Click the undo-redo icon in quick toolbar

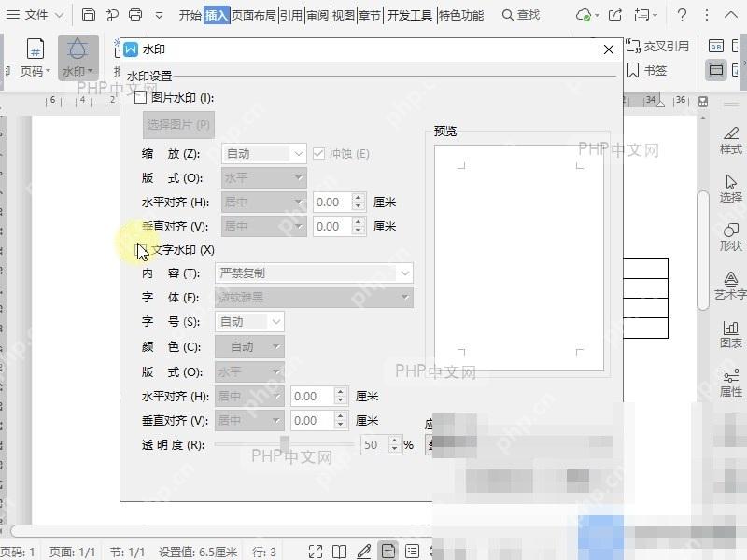click(112, 15)
